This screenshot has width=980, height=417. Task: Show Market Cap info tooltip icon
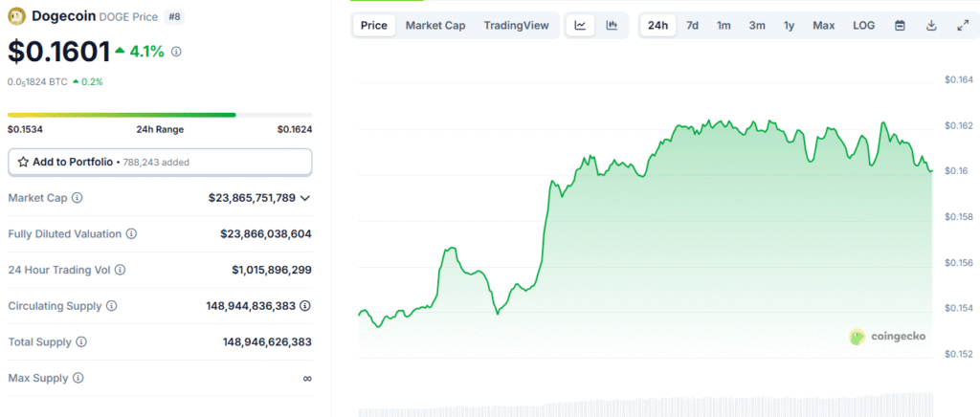click(77, 198)
